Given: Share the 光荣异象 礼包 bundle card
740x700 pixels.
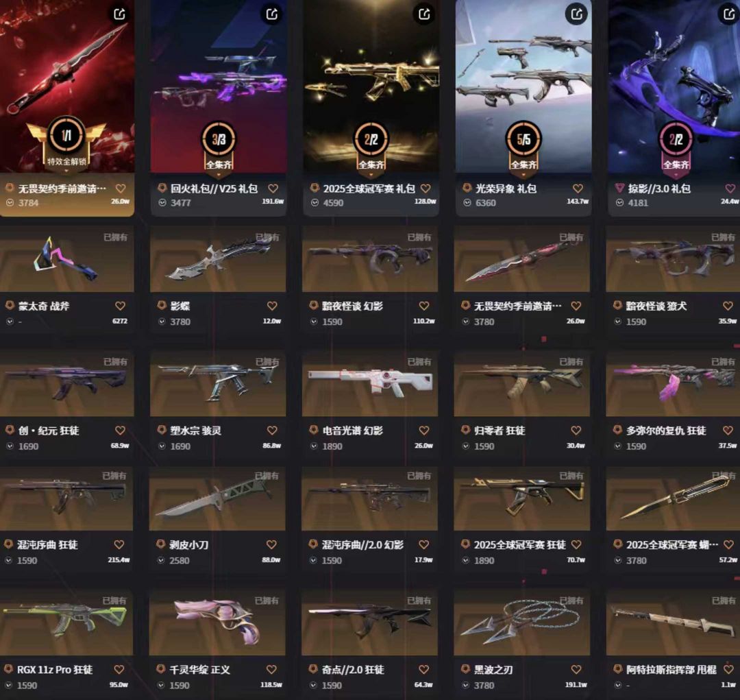Looking at the screenshot, I should pyautogui.click(x=576, y=14).
